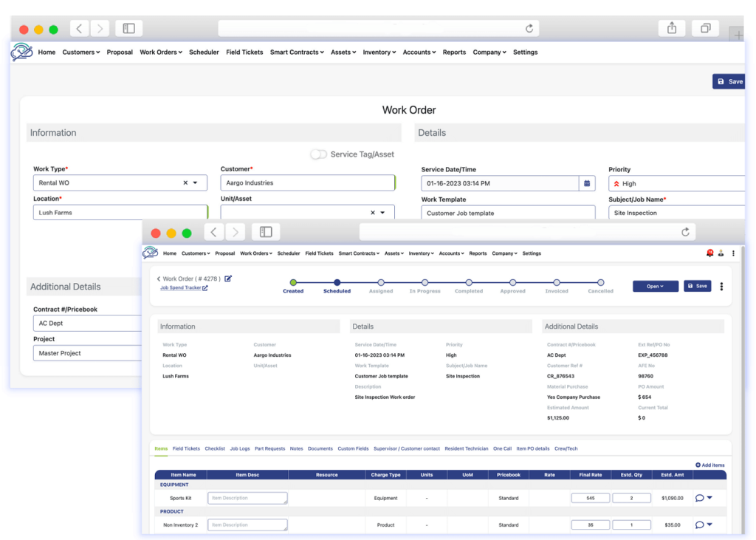The height and width of the screenshot is (540, 756).
Task: Open the Open status dropdown
Action: click(x=655, y=286)
